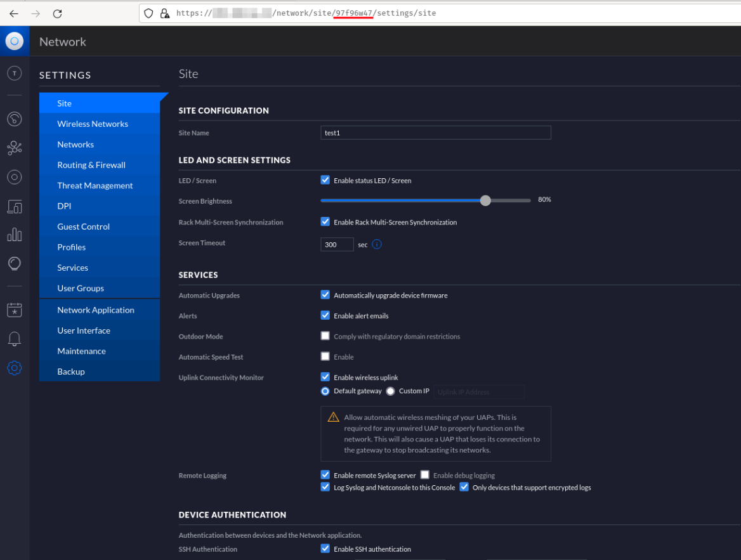Select the Custom IP radio button

391,391
